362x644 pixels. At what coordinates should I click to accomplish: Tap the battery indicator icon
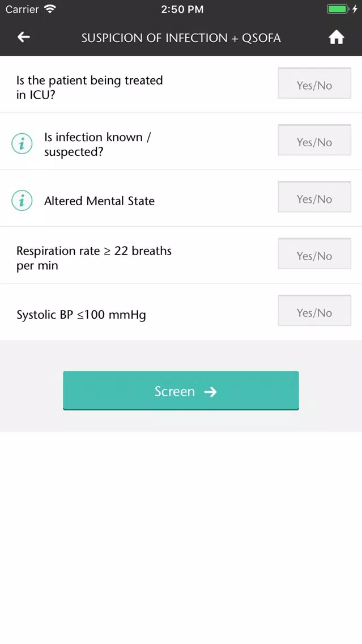[x=338, y=9]
